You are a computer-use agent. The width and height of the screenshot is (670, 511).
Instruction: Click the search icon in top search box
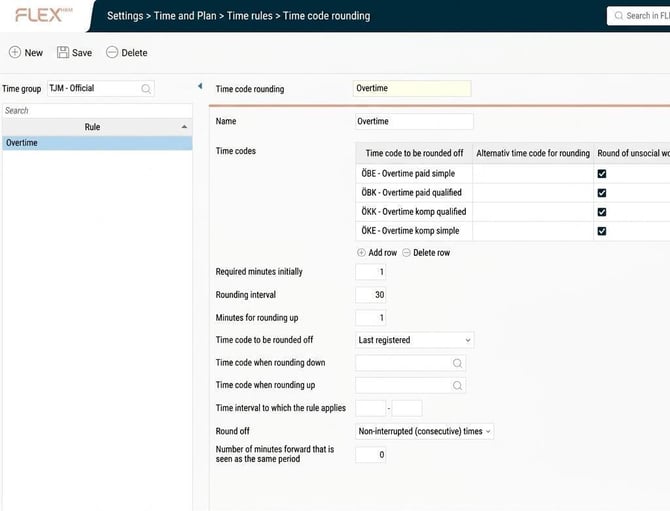click(618, 16)
